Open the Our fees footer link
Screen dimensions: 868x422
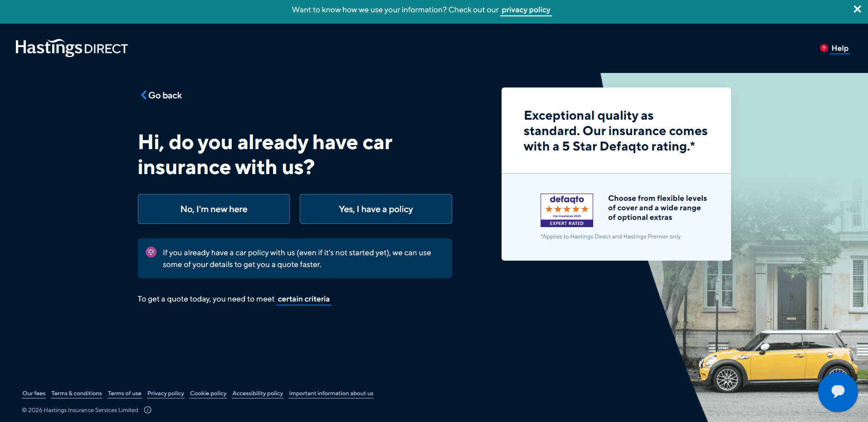(34, 393)
